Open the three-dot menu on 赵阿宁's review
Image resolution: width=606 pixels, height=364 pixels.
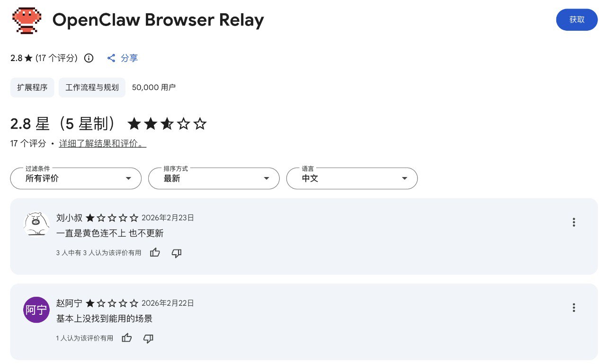click(573, 307)
